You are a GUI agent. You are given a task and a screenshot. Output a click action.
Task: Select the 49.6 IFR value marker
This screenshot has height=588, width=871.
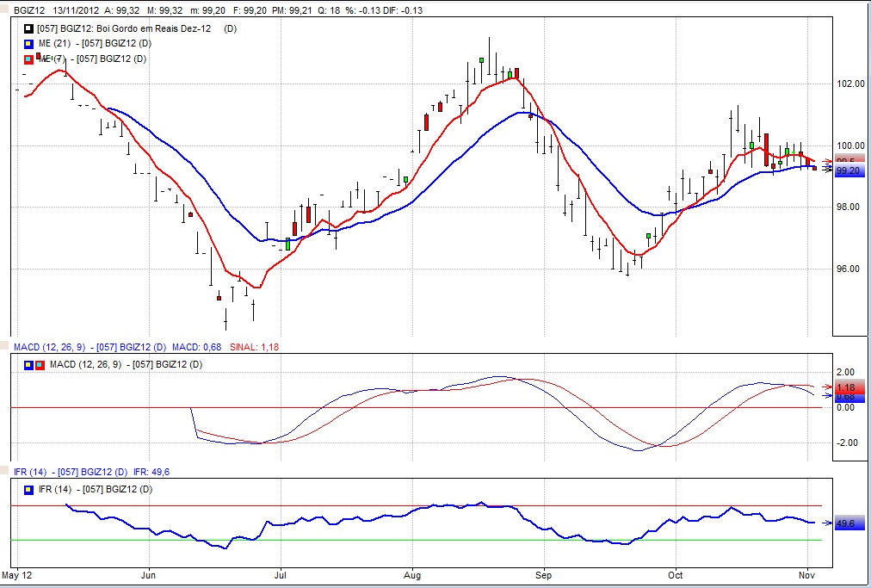[846, 523]
